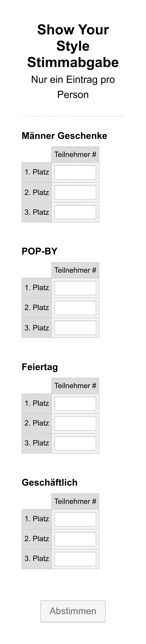Viewport: 146px width, 644px height.
Task: Click Teilnehmer # header under Männer Geschenke
Action: point(75,154)
